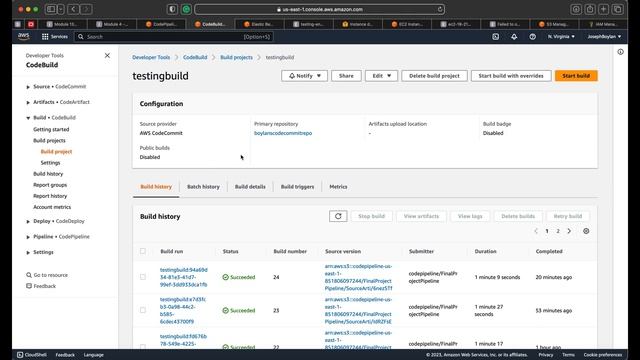Screen dimensions: 640x360
Task: Open the Safari share button
Action: (x=590, y=9)
